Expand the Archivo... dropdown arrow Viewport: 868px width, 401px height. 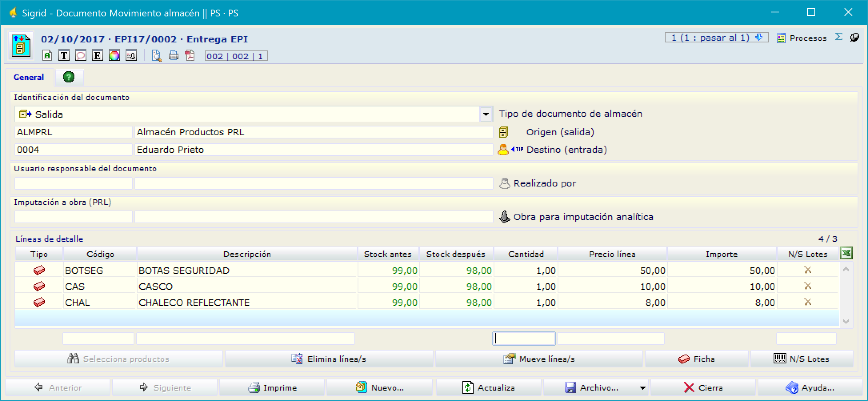(x=642, y=388)
